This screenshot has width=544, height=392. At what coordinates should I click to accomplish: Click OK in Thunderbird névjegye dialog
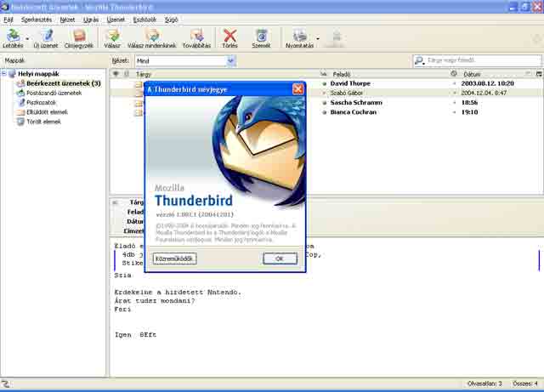(280, 258)
